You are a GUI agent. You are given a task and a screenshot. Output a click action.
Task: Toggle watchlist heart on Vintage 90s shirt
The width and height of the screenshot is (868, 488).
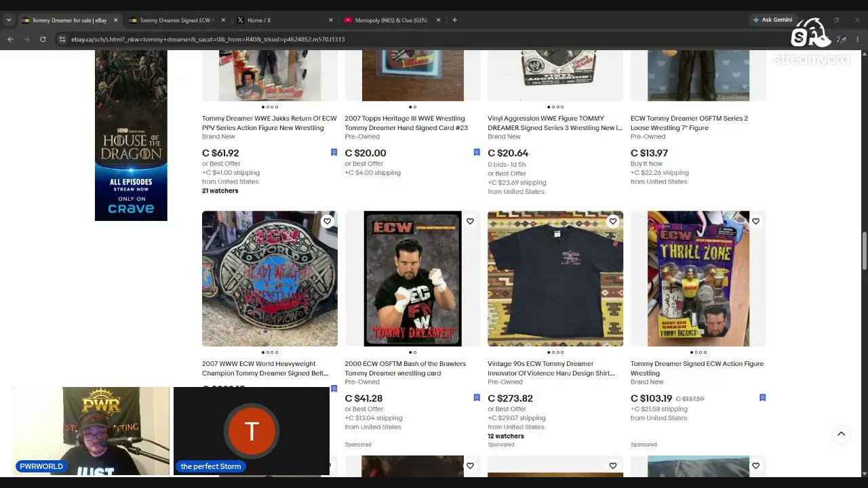[x=613, y=222]
